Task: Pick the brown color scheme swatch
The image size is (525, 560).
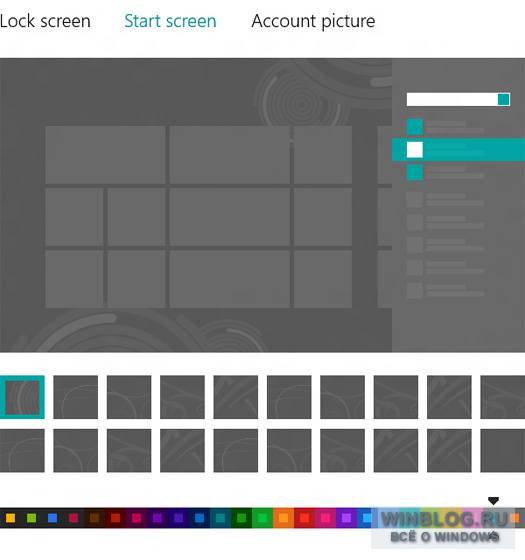Action: 94,518
